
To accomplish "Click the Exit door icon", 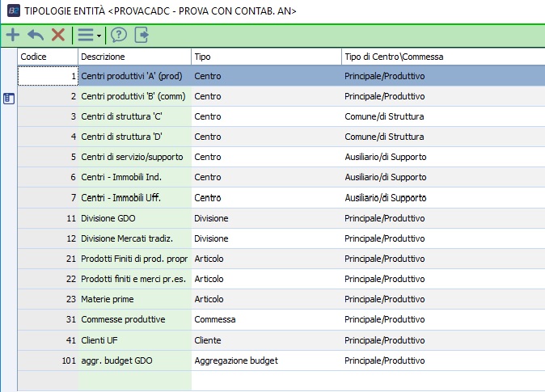I will point(142,35).
